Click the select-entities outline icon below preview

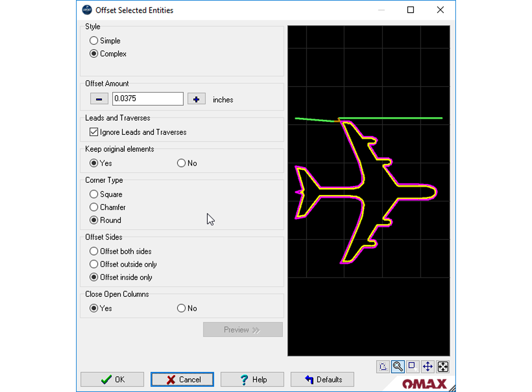(383, 367)
